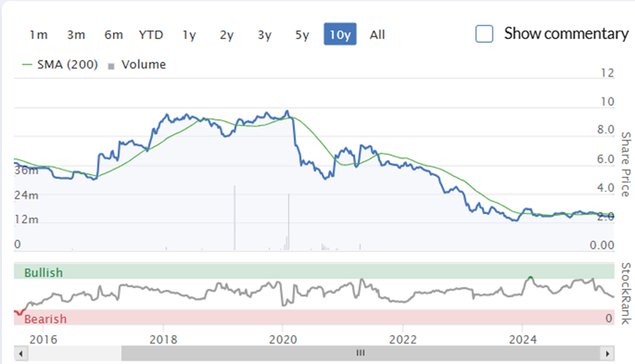This screenshot has height=364, width=635.
Task: Click the 2022 axis label
Action: coord(403,339)
